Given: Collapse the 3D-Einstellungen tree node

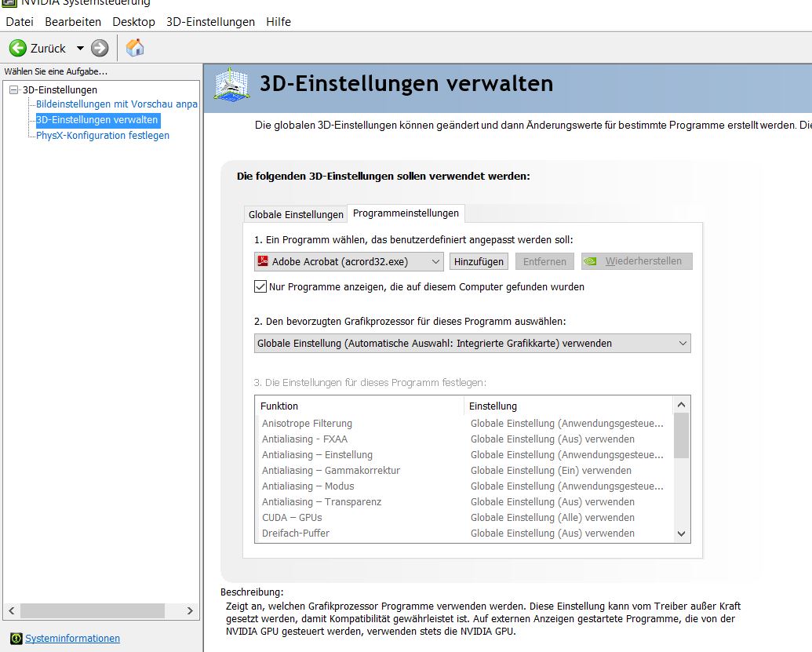Looking at the screenshot, I should pyautogui.click(x=13, y=89).
